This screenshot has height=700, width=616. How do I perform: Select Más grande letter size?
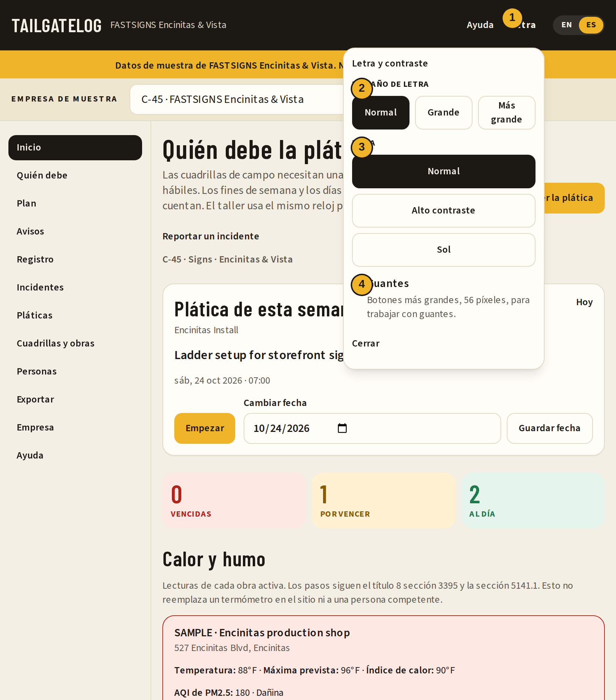[x=506, y=112]
